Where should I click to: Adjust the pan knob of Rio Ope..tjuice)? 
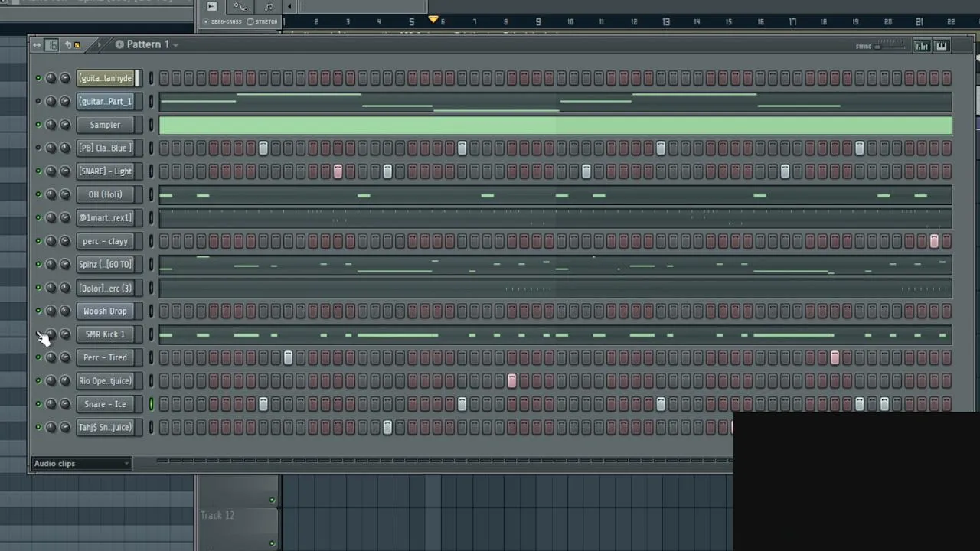51,381
